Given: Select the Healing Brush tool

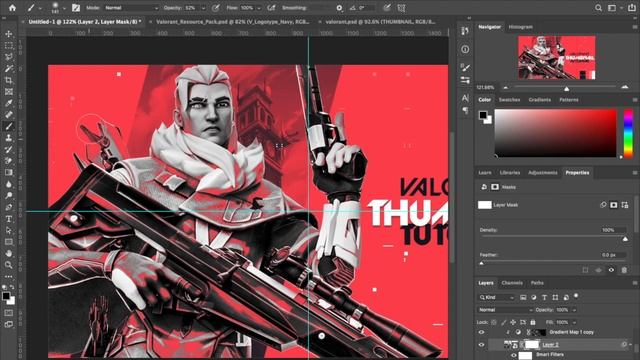Looking at the screenshot, I should point(9,115).
